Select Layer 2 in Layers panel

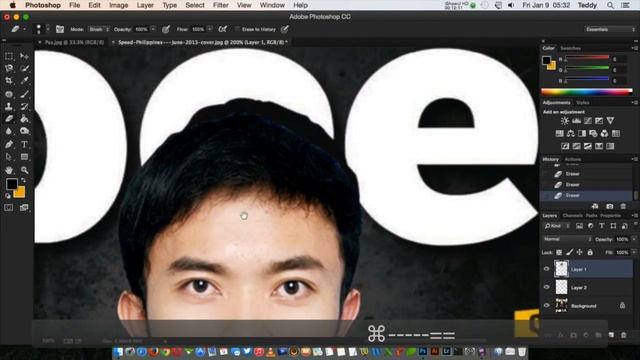click(x=587, y=287)
